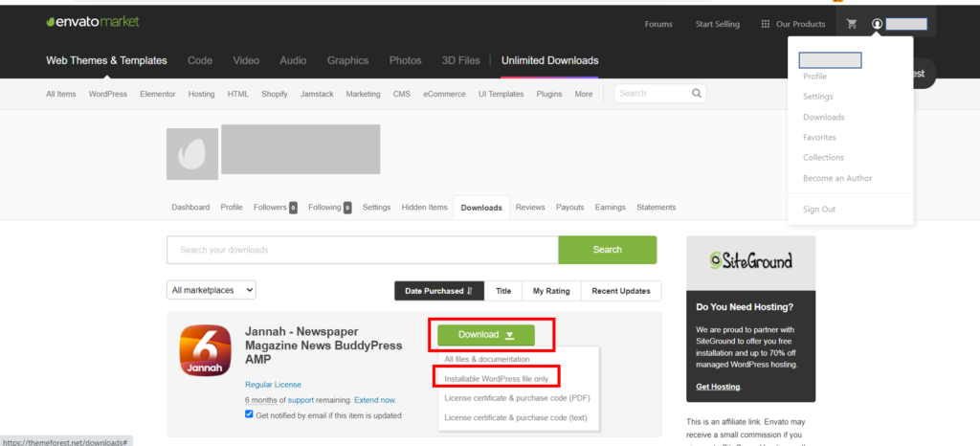Sort downloads by My Rating
The height and width of the screenshot is (446, 980).
(551, 291)
